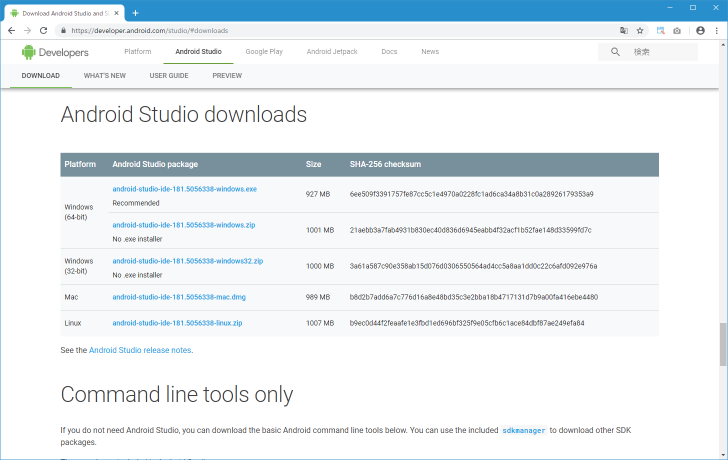
Task: Open the Chrome three-dot menu
Action: coord(716,31)
